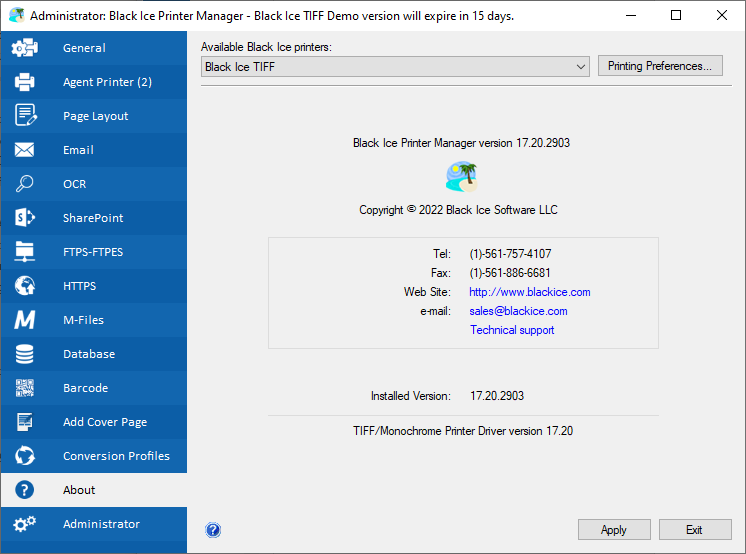Open the Page Layout icon
The height and width of the screenshot is (554, 746).
[25, 116]
